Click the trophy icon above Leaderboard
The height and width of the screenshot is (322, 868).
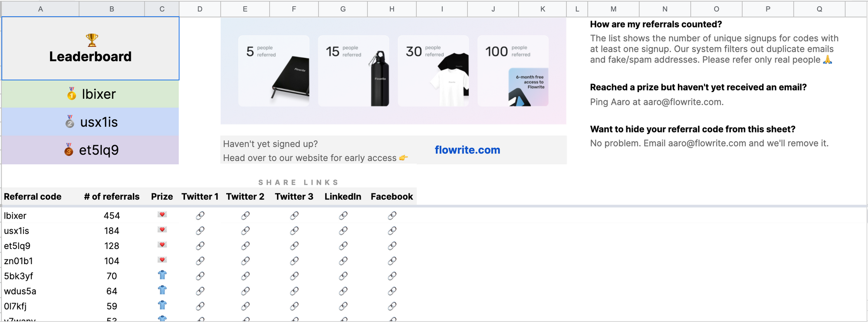point(92,40)
